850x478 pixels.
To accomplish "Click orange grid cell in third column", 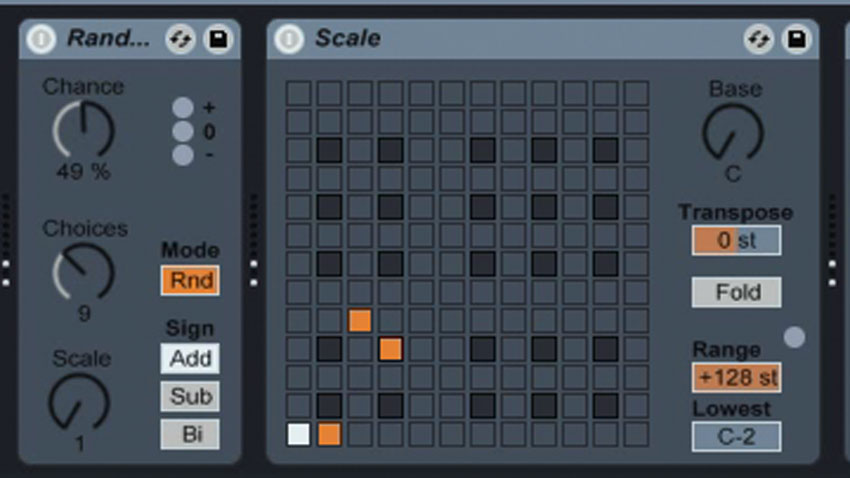I will (360, 320).
